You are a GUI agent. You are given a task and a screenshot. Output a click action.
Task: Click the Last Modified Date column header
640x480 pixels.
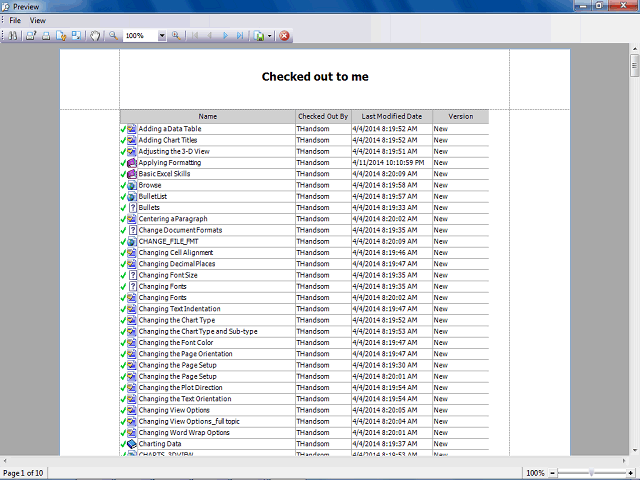392,116
